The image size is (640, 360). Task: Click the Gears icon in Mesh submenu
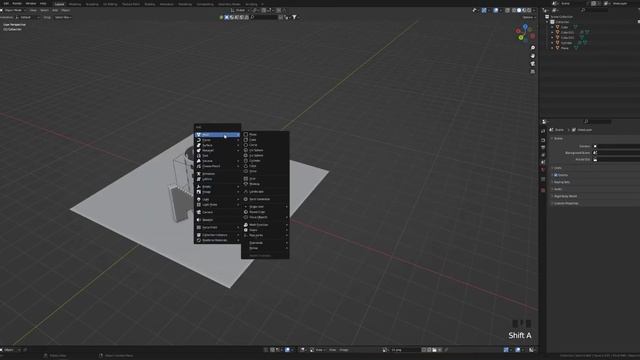tap(246, 230)
